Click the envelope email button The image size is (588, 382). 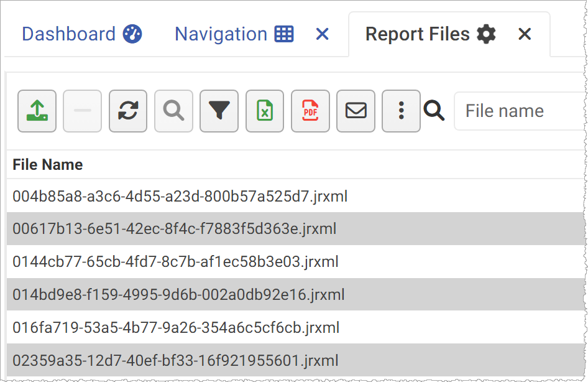(x=356, y=111)
